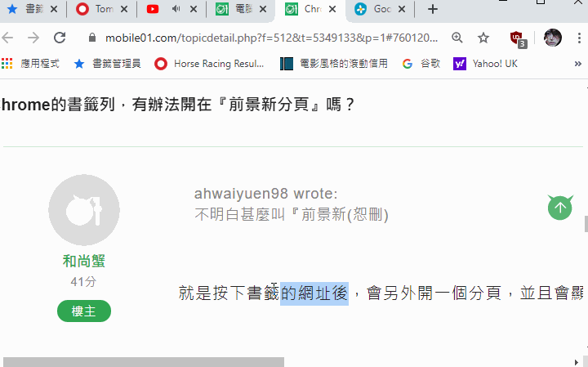Bookmark this page with star icon

click(x=483, y=38)
